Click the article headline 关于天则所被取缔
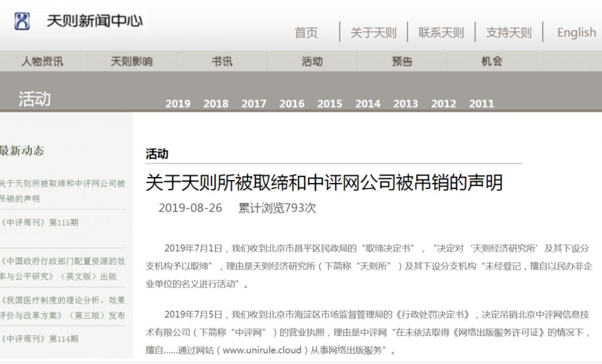 click(324, 183)
